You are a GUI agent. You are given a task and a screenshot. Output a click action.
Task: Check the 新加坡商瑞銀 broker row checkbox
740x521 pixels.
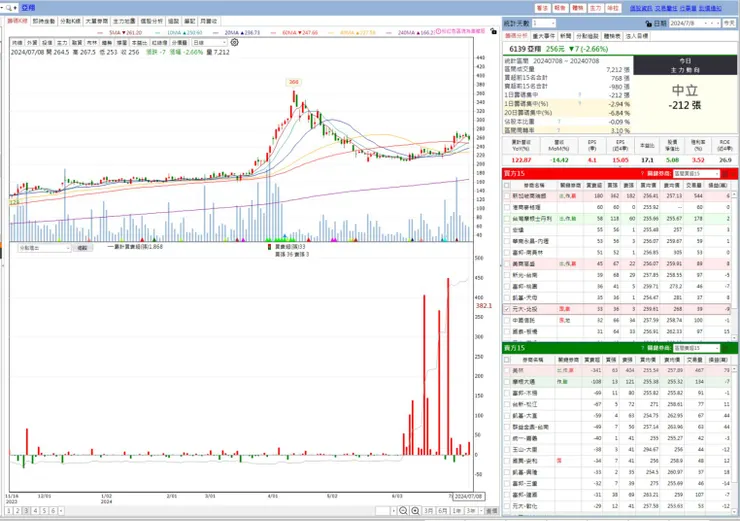[x=507, y=196]
